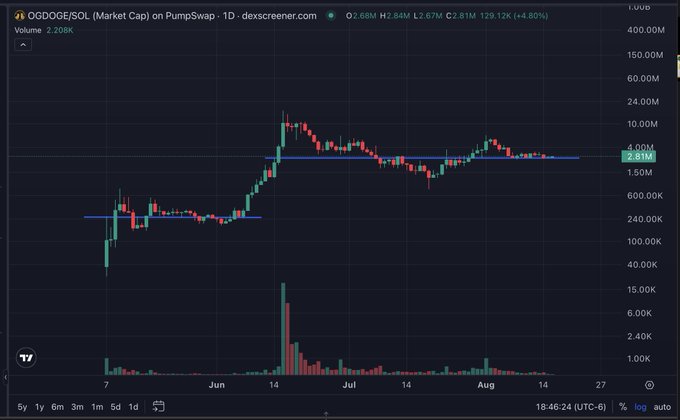680x420 pixels.
Task: Set the chart range to 5d
Action: pyautogui.click(x=115, y=407)
